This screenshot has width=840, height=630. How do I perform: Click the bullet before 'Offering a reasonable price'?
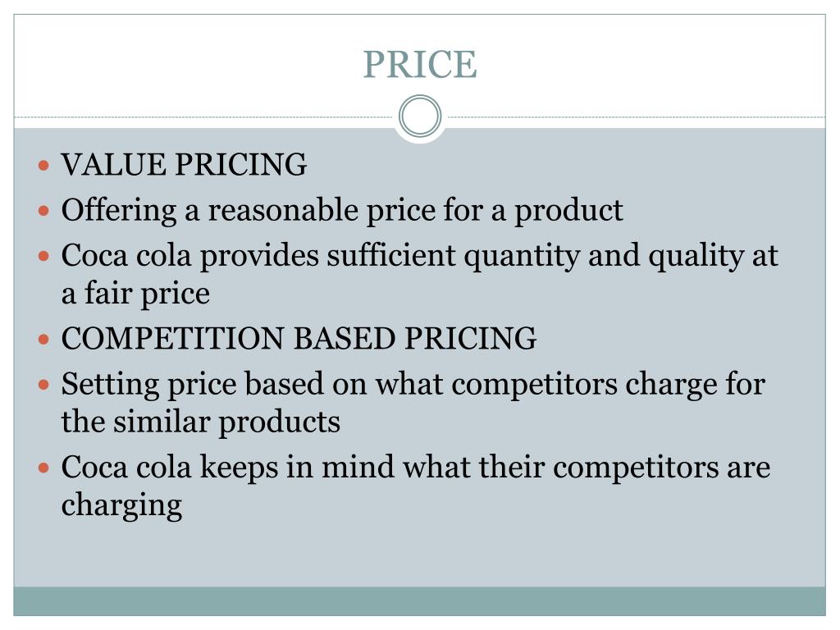[44, 211]
